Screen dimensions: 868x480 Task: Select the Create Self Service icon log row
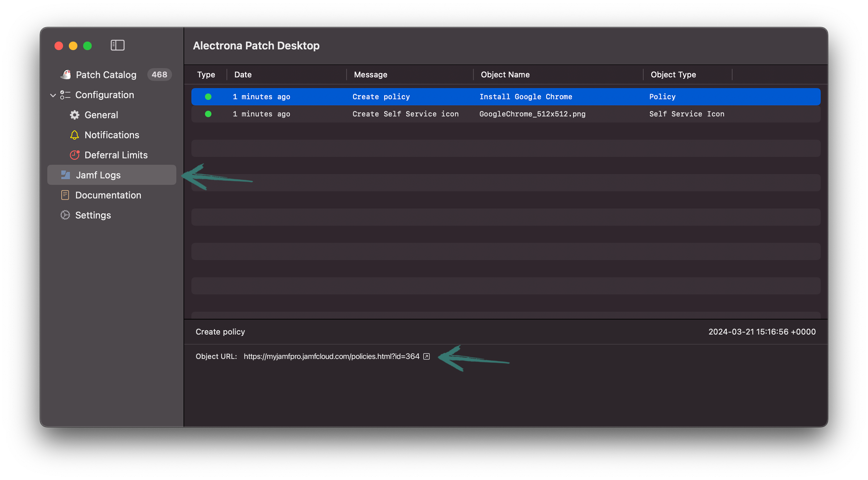click(x=405, y=114)
